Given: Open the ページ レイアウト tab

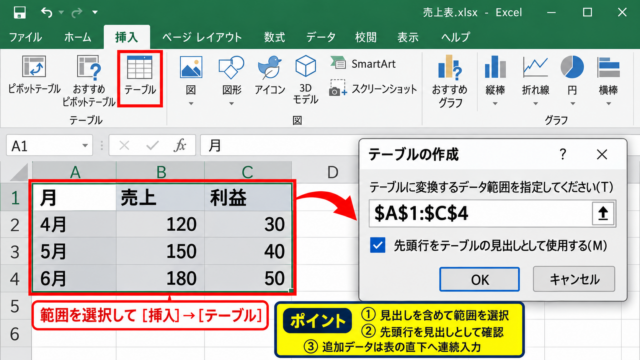Looking at the screenshot, I should pyautogui.click(x=202, y=38).
